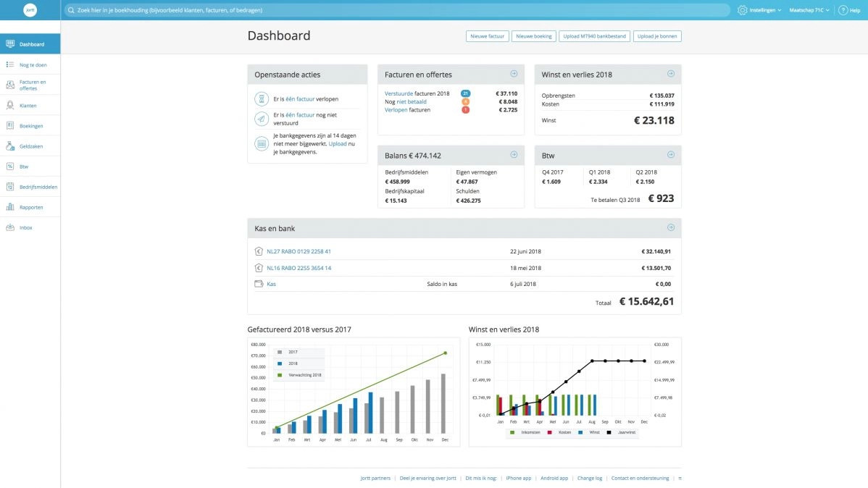Click the Bedrijfsmiddelen sidebar icon
Viewport: 868px width, 488px height.
tap(10, 187)
